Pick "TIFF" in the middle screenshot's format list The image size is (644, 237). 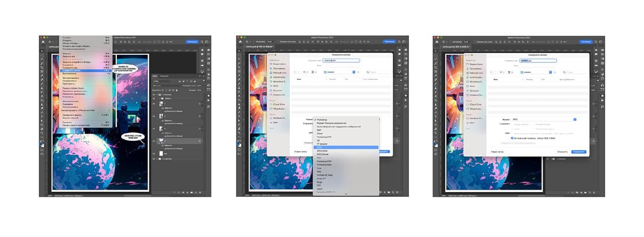pos(346,186)
